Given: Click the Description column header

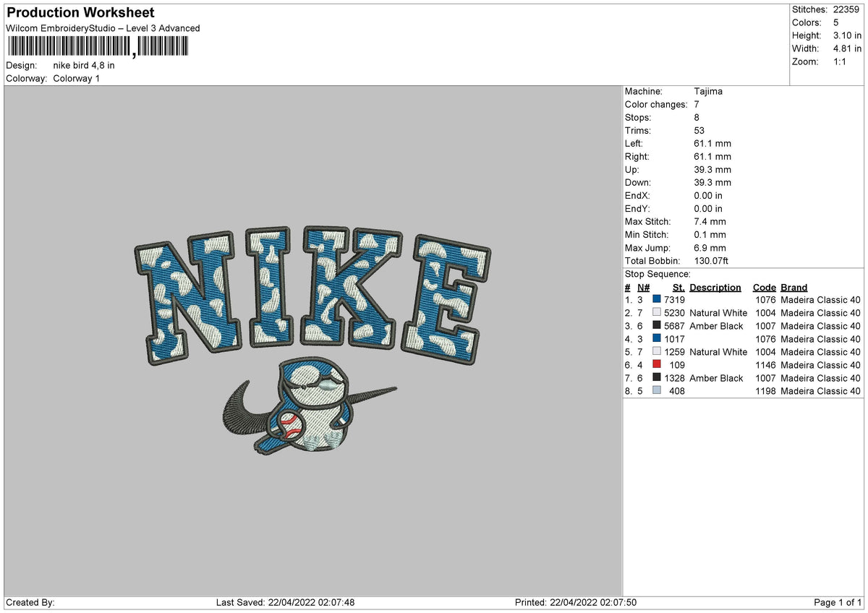Looking at the screenshot, I should [715, 287].
